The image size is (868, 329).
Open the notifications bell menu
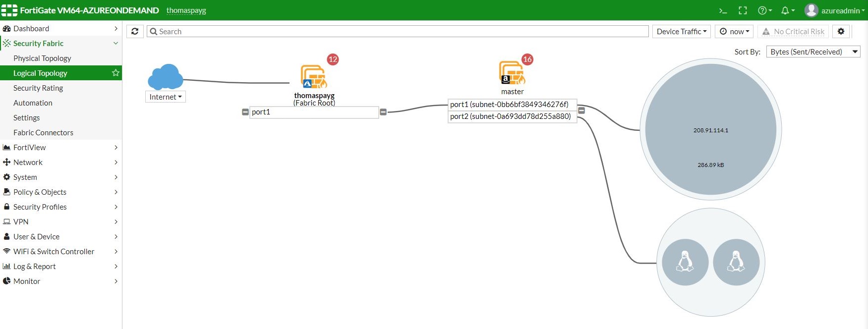point(788,10)
